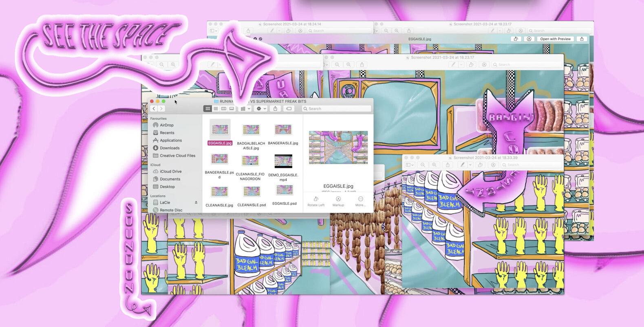The height and width of the screenshot is (327, 644).
Task: Eject the LaCie drive
Action: [x=196, y=202]
